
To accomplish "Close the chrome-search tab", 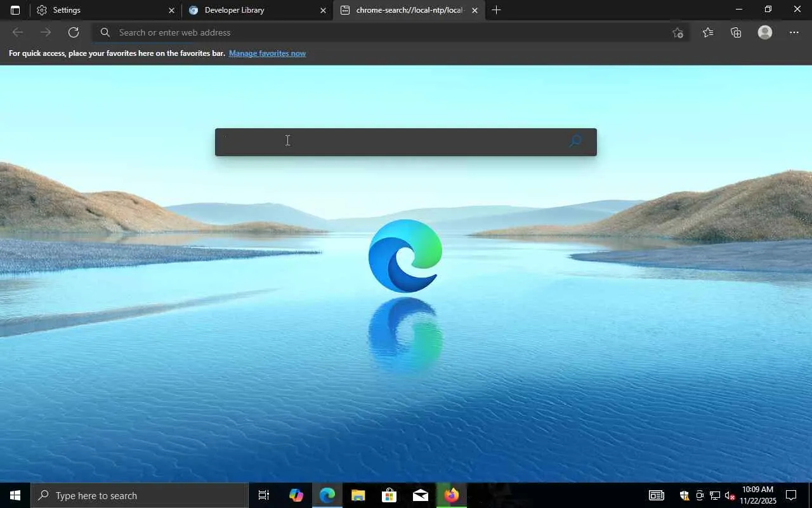I will 475,10.
